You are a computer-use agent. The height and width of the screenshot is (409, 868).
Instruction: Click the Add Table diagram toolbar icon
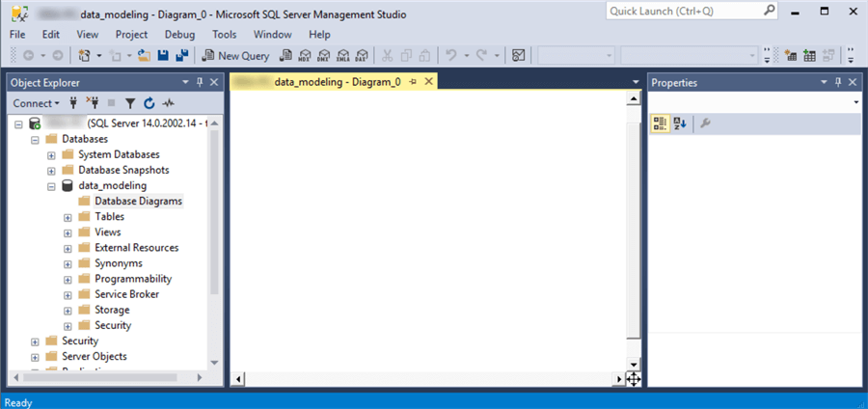[810, 55]
